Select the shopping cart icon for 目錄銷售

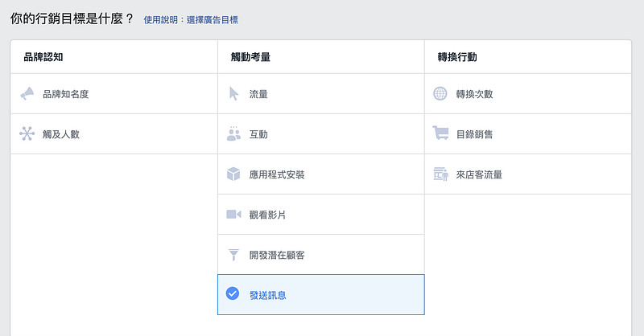click(x=440, y=133)
